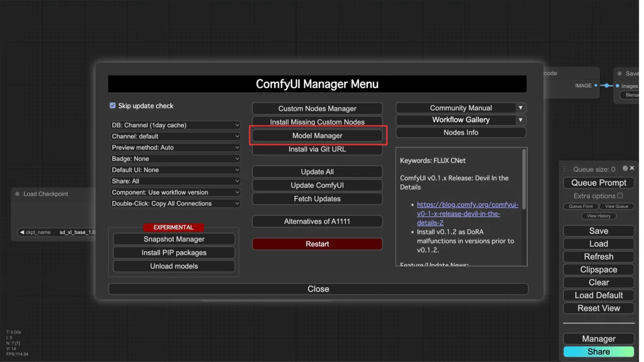644x362 pixels.
Task: Open the Manager button in side panel
Action: click(598, 339)
